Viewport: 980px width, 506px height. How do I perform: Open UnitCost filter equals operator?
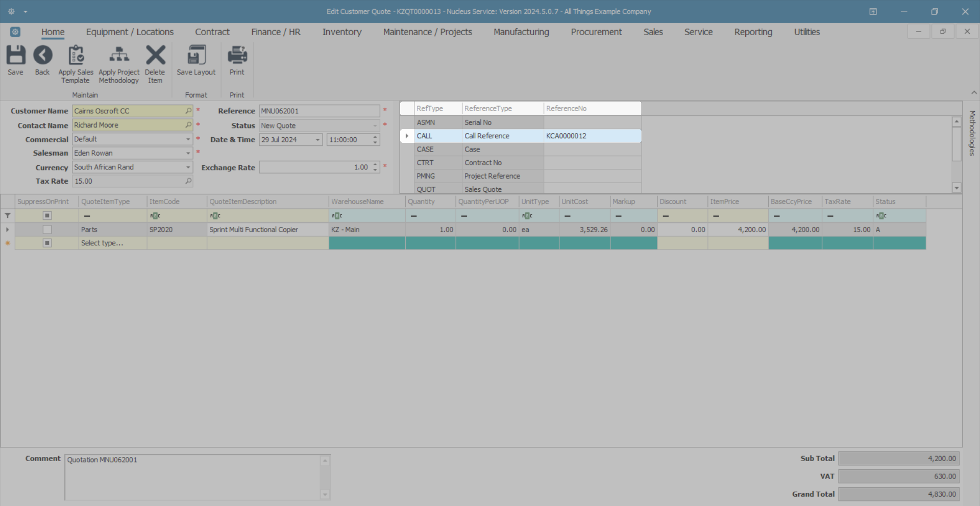[x=567, y=216]
